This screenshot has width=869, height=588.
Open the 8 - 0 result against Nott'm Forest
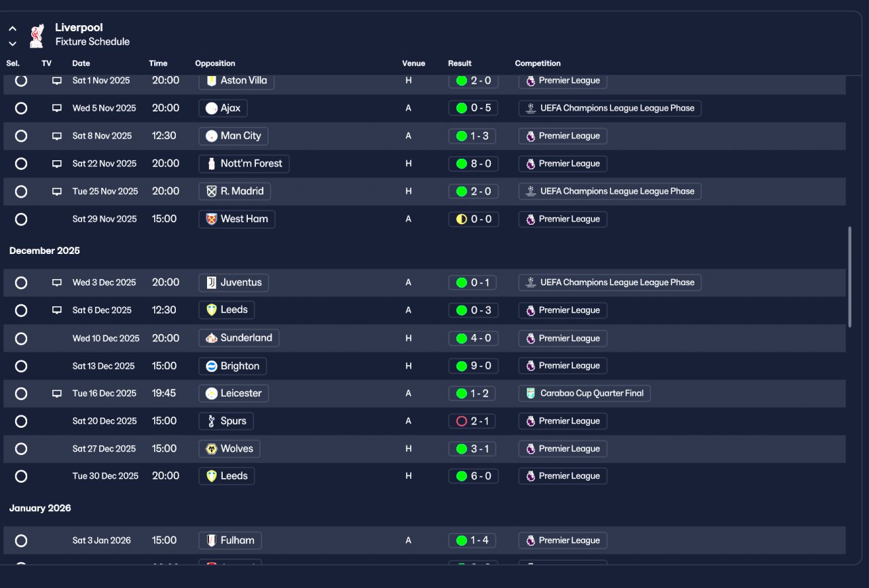(473, 164)
